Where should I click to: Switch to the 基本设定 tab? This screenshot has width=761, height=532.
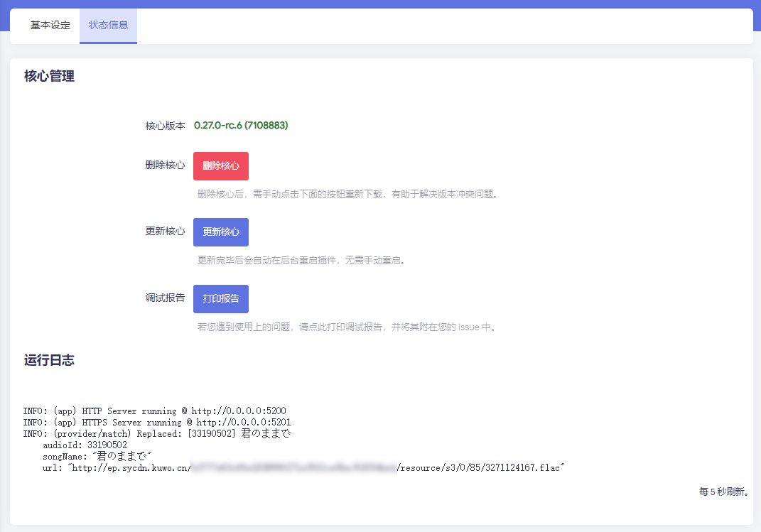coord(50,26)
